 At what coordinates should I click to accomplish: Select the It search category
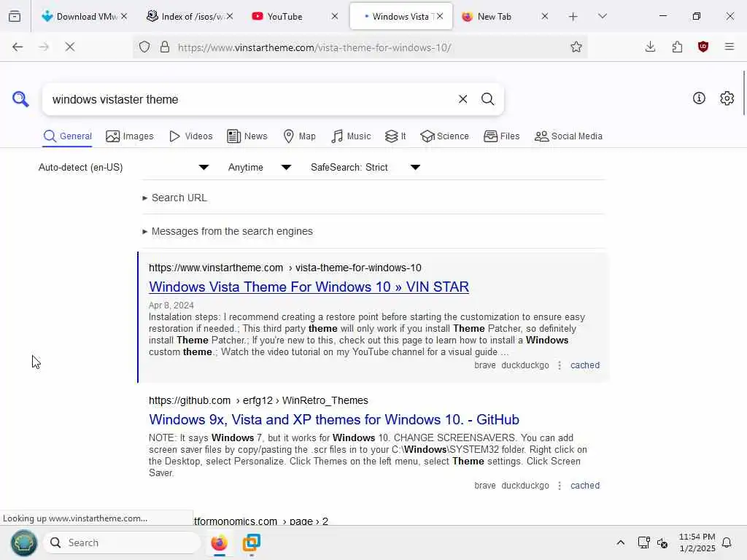[x=395, y=136]
